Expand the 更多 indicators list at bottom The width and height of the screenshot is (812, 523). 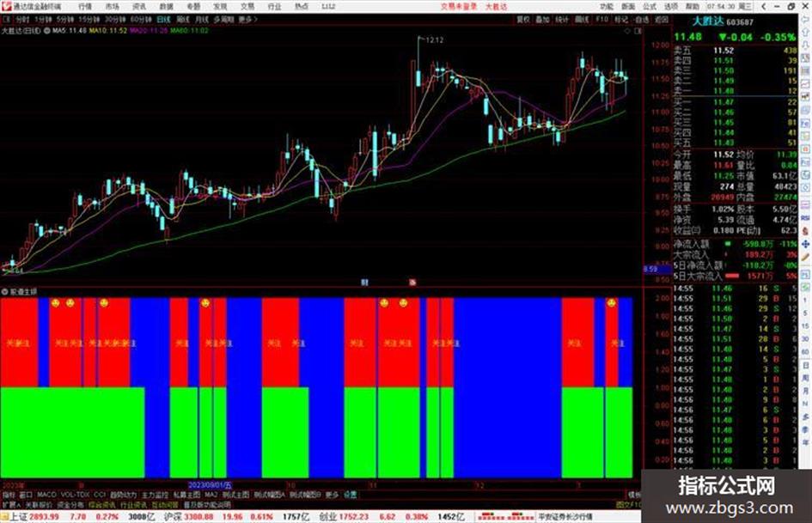[332, 495]
